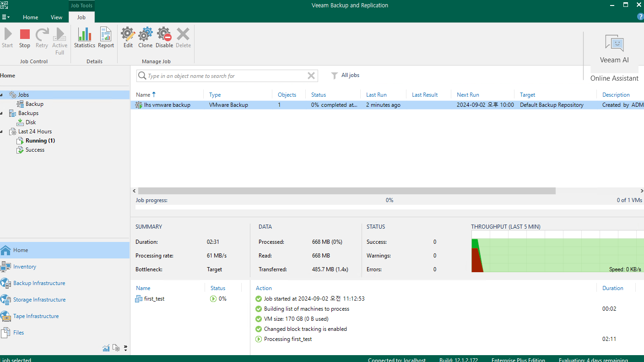Collapse the Backups tree node
This screenshot has height=362, width=644.
2,113
